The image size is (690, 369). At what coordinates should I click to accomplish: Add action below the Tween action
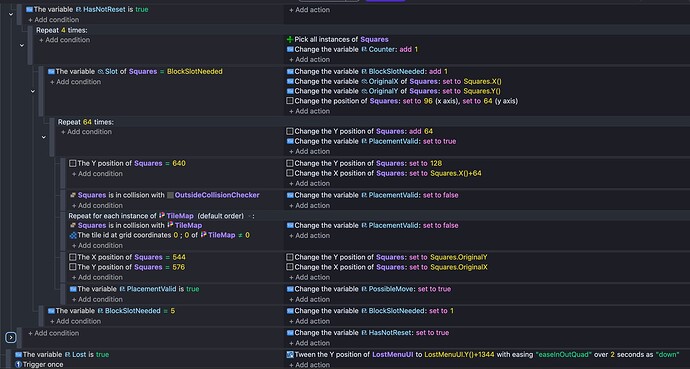[309, 365]
